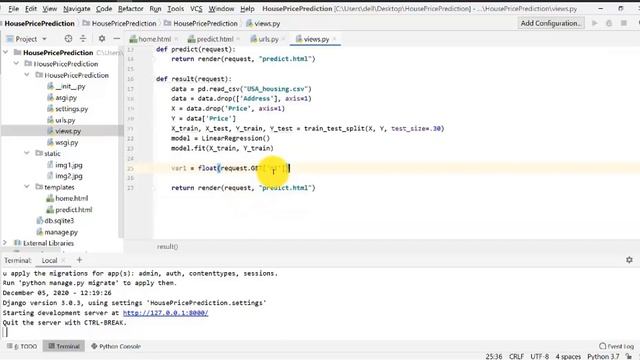Select asgi.py in project tree
Viewport: 640px width, 360px height.
tap(62, 98)
